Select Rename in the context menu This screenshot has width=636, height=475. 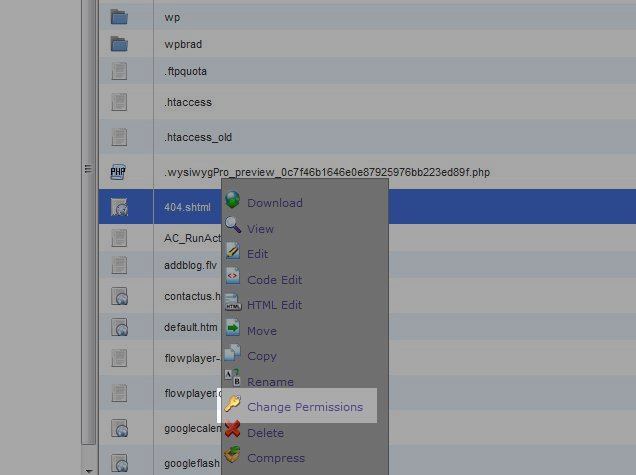pyautogui.click(x=270, y=382)
